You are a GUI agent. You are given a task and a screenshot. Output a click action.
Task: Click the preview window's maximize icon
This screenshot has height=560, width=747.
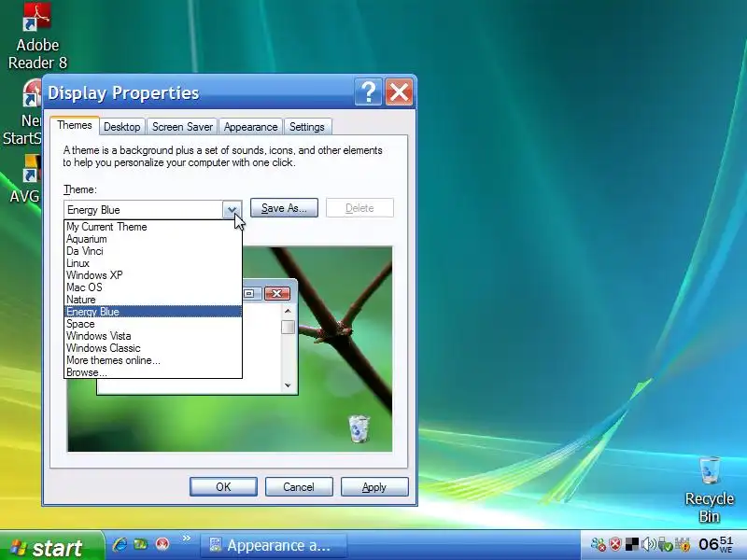(x=249, y=294)
